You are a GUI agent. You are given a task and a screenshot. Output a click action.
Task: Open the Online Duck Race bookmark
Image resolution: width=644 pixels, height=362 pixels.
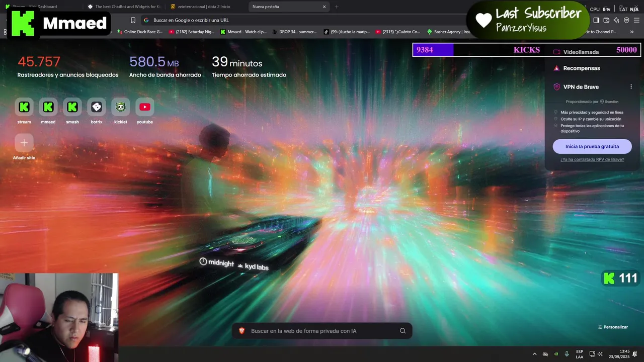click(140, 32)
